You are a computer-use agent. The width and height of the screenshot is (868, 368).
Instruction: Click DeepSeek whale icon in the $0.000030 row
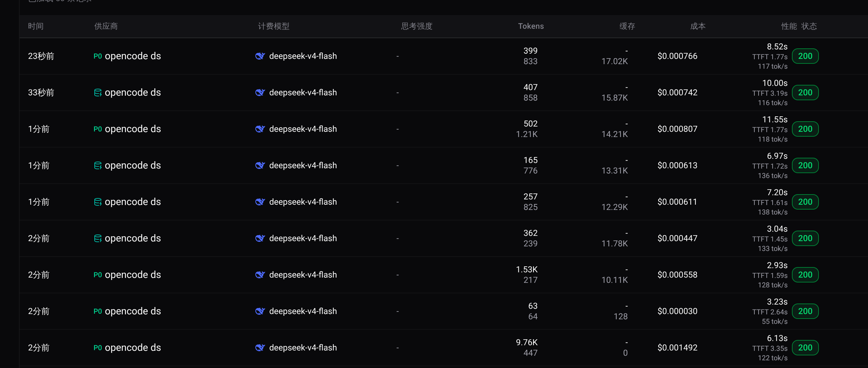[260, 311]
